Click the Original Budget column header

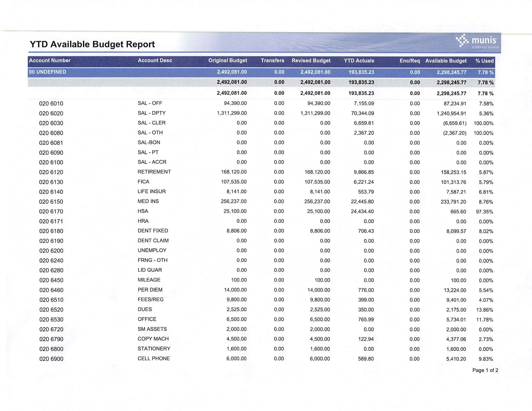[227, 60]
